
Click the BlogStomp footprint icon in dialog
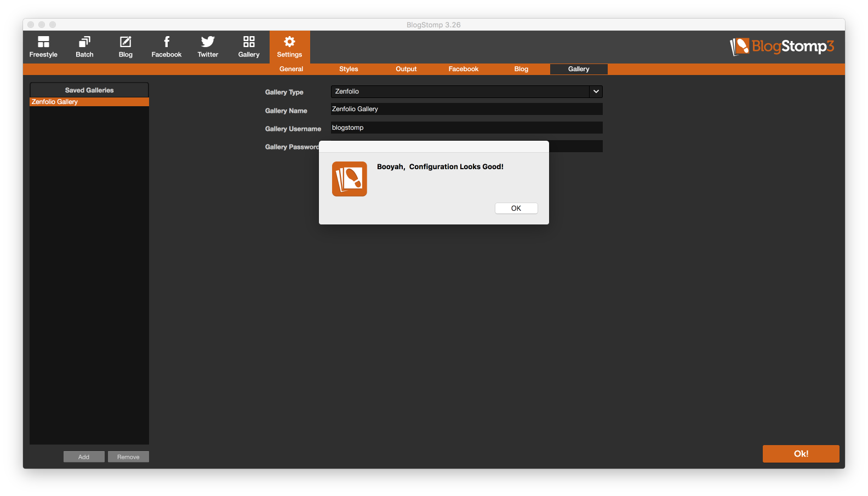350,179
